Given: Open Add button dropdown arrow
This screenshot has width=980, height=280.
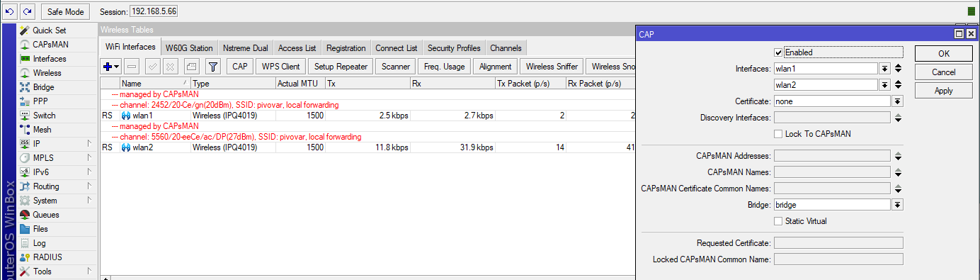Looking at the screenshot, I should point(117,67).
